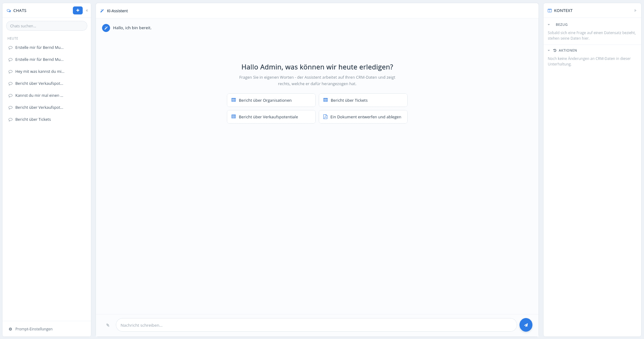This screenshot has height=339, width=644.
Task: Choose 'Ein Dokument entwerfen und ablegen'
Action: (x=363, y=117)
